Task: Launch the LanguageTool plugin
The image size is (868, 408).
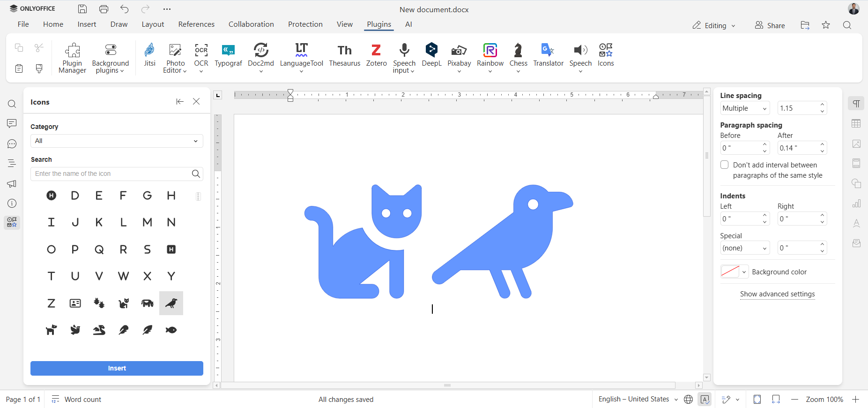Action: click(x=301, y=58)
